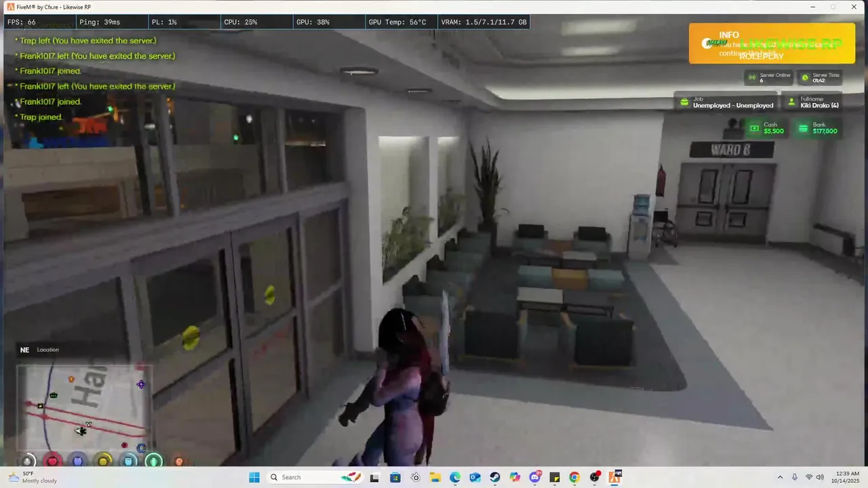The height and width of the screenshot is (488, 868).
Task: Open Steam from the taskbar
Action: pos(495,477)
